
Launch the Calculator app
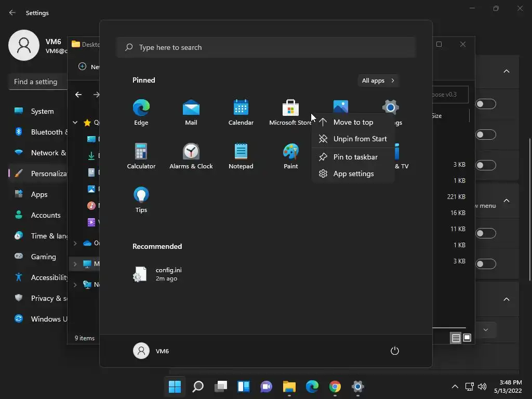(141, 156)
